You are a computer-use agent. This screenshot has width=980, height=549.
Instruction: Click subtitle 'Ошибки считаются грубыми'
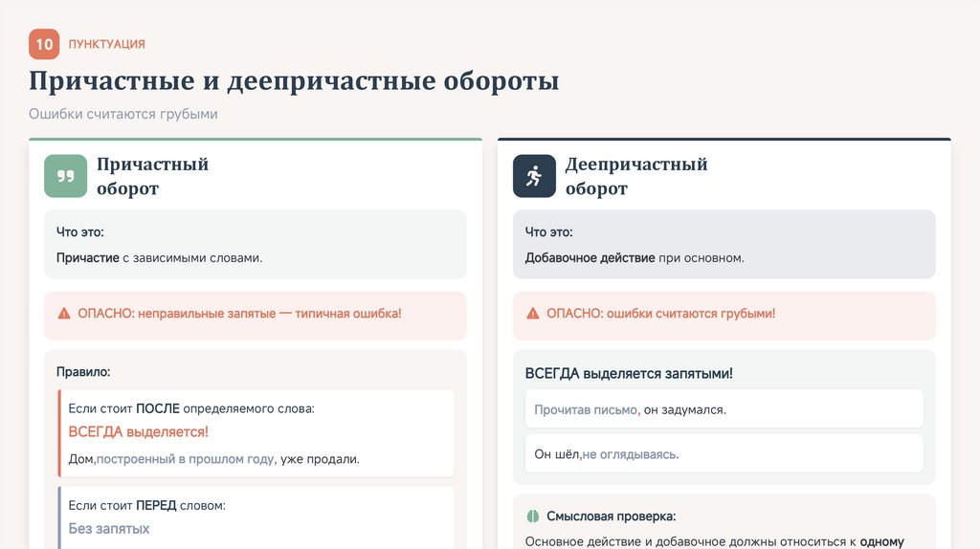point(123,115)
